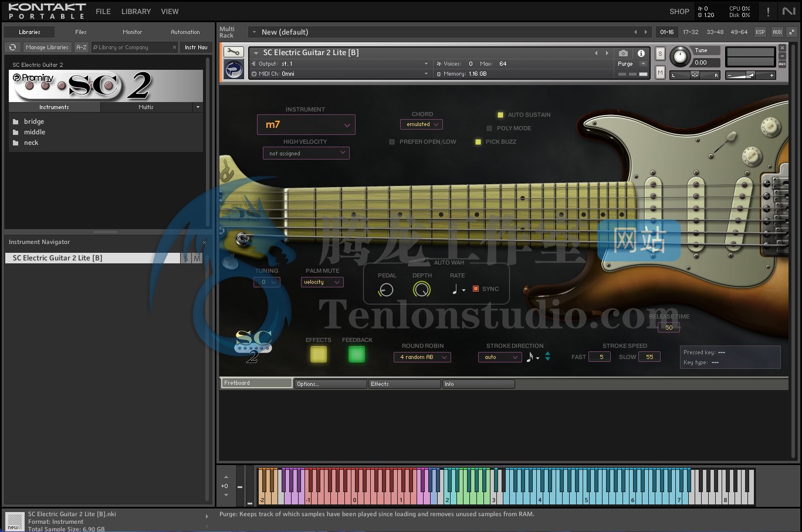Toggle KSP multi script editor

pyautogui.click(x=760, y=32)
